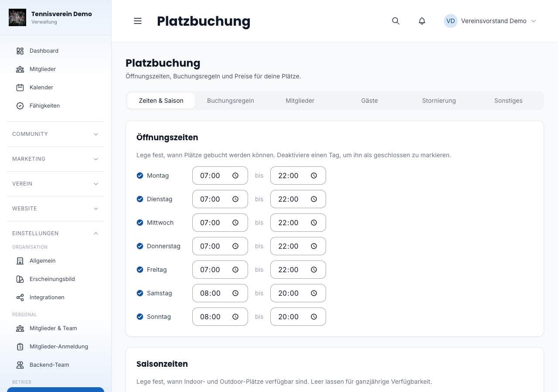Select the Zeiten & Saison tab
The width and height of the screenshot is (558, 392).
pos(161,101)
